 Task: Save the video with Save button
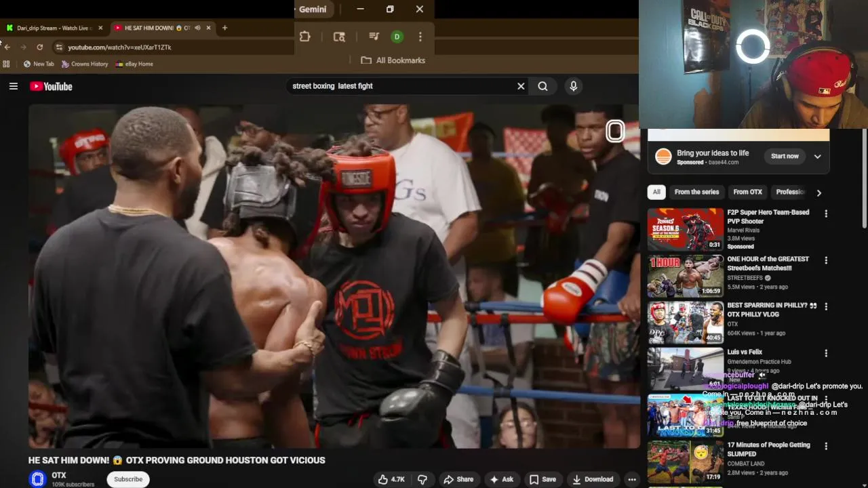click(543, 479)
